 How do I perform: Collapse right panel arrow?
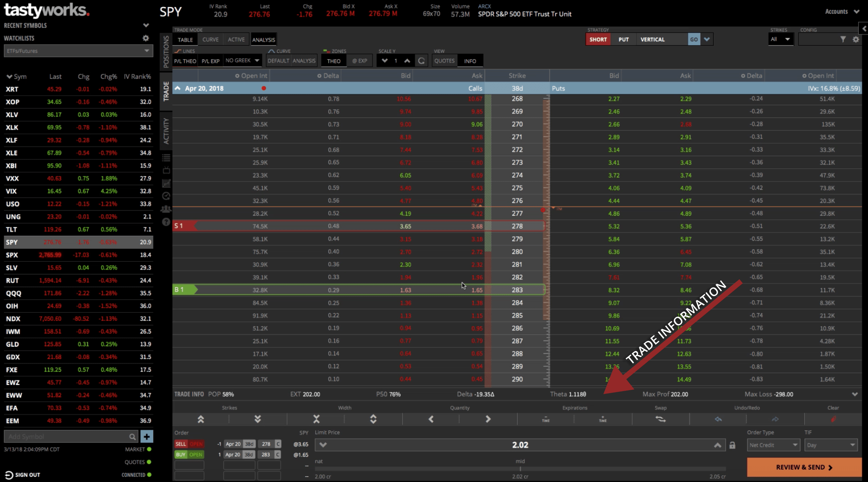click(864, 29)
